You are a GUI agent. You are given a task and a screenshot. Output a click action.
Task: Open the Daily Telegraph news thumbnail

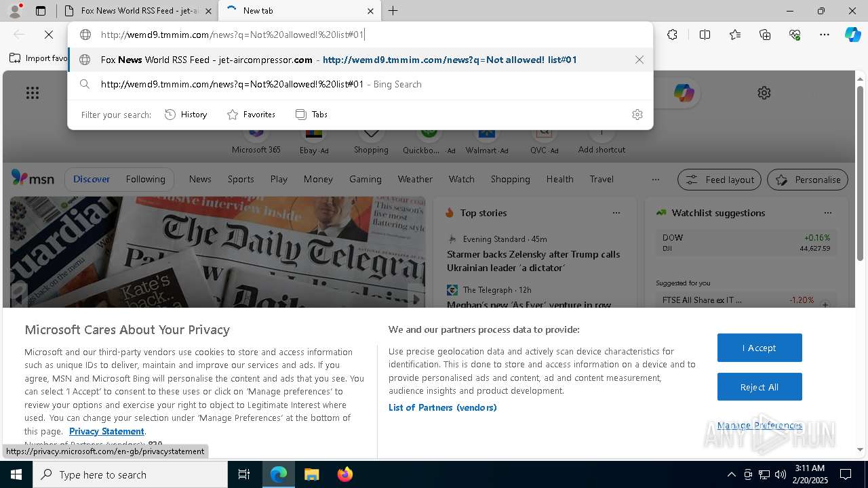(218, 252)
